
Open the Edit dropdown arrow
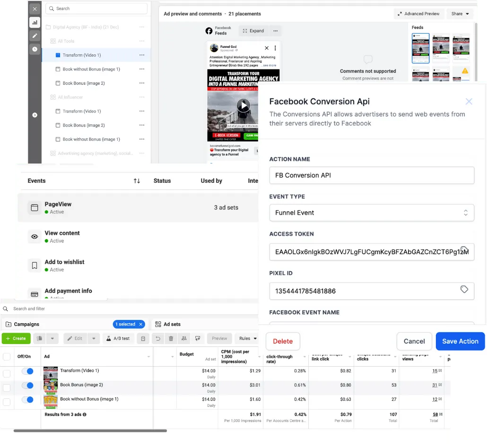[94, 338]
